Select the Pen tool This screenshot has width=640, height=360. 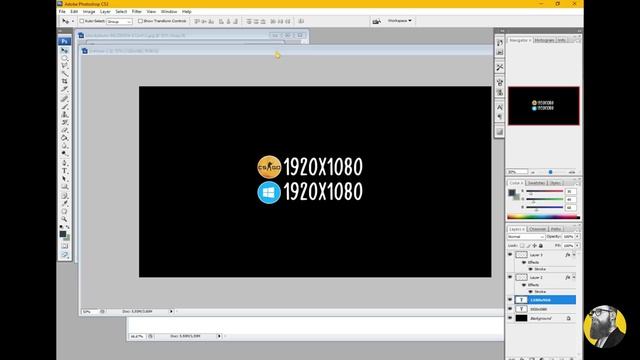pyautogui.click(x=64, y=163)
